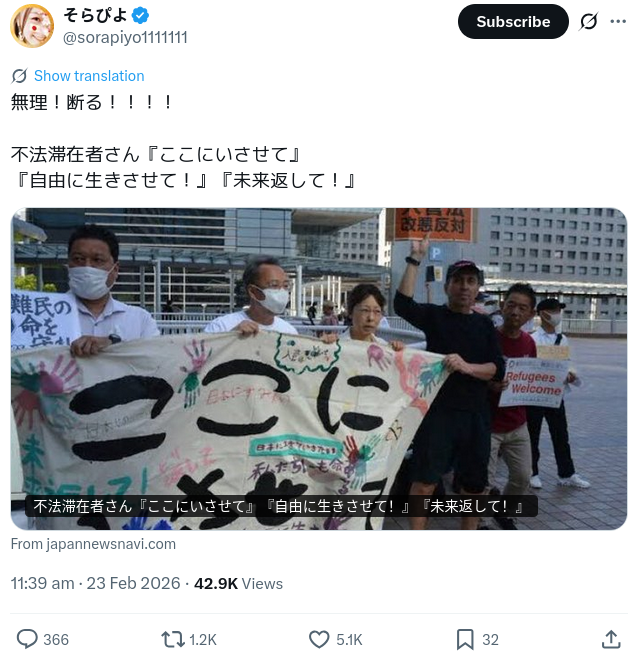This screenshot has height=654, width=640.
Task: Bookmark this post
Action: click(x=465, y=639)
